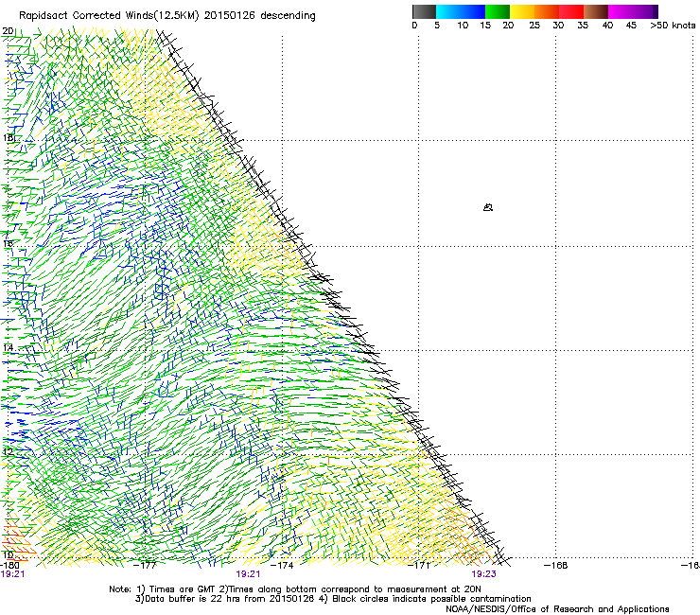Click the yellow 20-25 knots legend swatch
The height and width of the screenshot is (615, 700).
(522, 11)
